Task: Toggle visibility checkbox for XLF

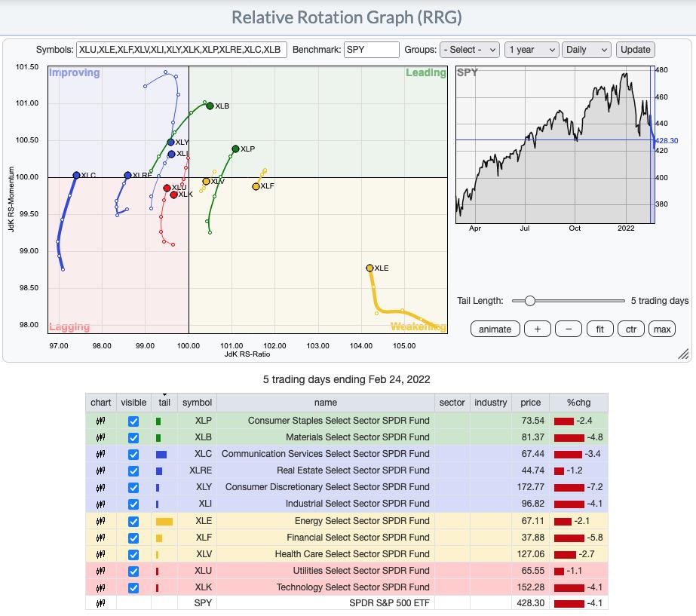Action: [133, 538]
